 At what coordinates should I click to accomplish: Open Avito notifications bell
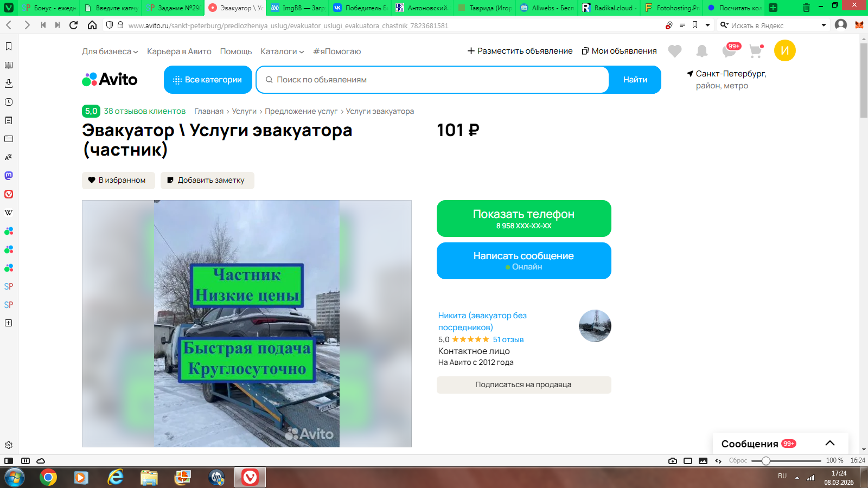[x=702, y=51]
